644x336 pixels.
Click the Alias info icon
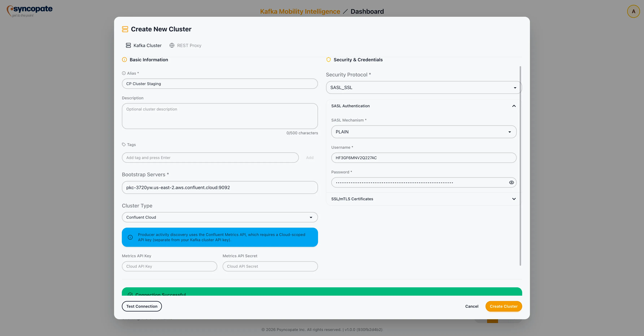click(x=123, y=73)
